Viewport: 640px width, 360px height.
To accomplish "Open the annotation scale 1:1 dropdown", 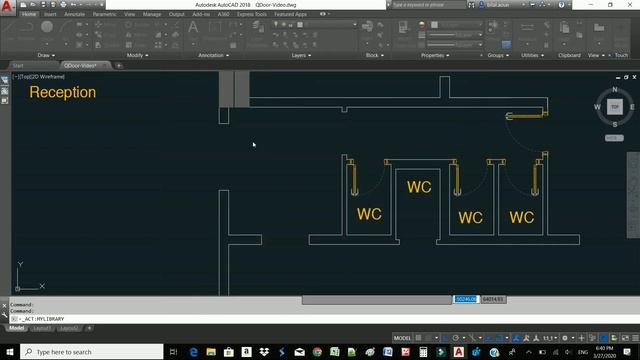I will 550,338.
